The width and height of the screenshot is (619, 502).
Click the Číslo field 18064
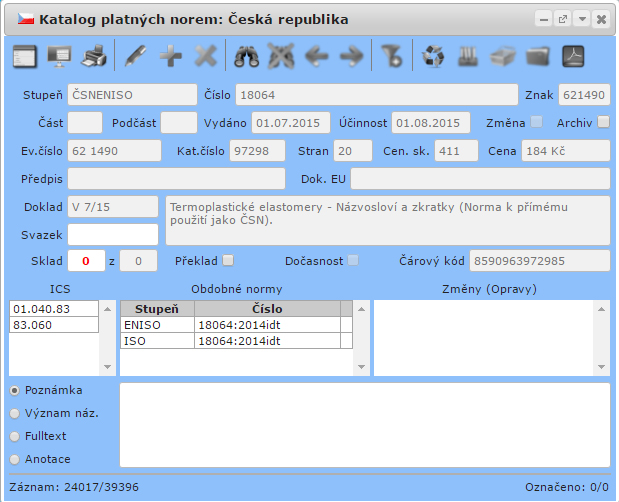click(377, 95)
